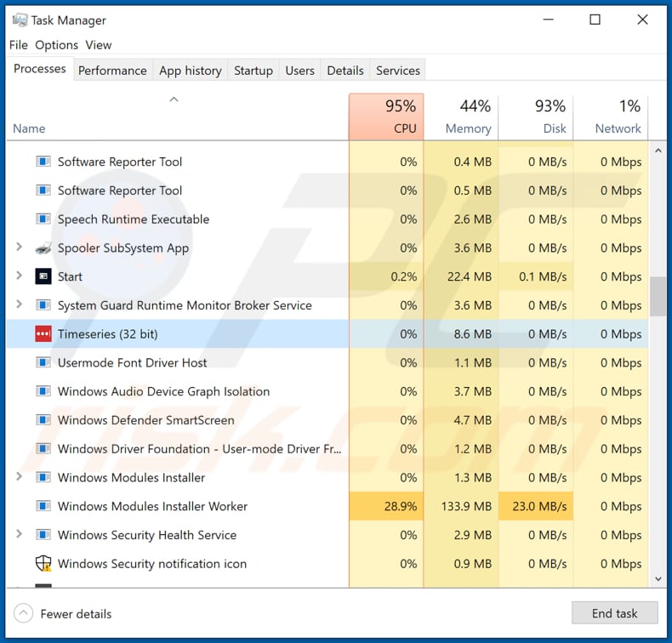Select the Processes tab
The width and height of the screenshot is (672, 643).
click(40, 69)
